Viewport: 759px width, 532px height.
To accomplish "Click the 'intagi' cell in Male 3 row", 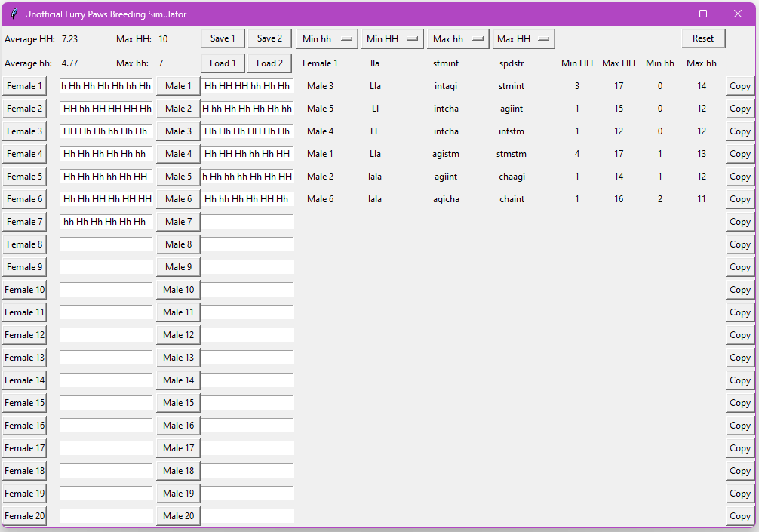I will point(446,86).
